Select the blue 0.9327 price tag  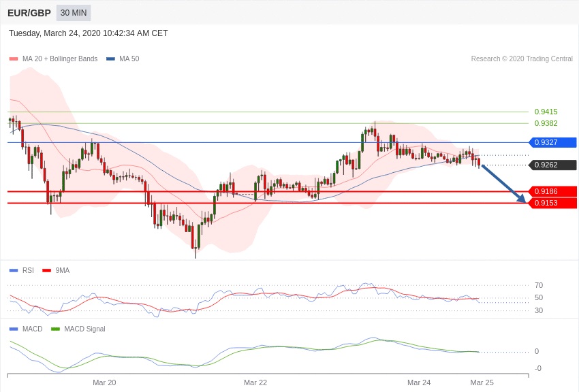(x=552, y=142)
